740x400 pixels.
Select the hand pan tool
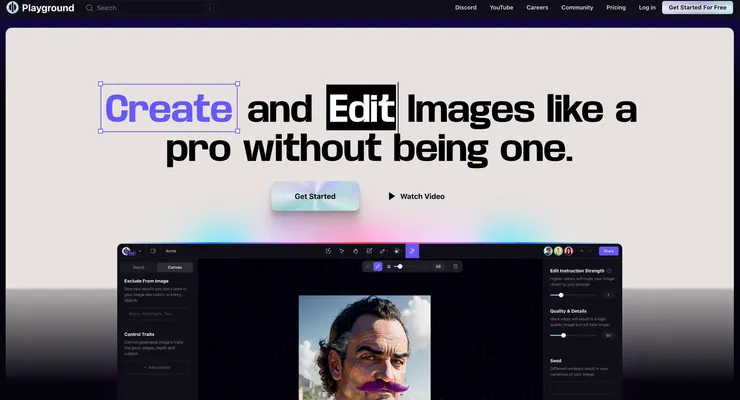355,251
